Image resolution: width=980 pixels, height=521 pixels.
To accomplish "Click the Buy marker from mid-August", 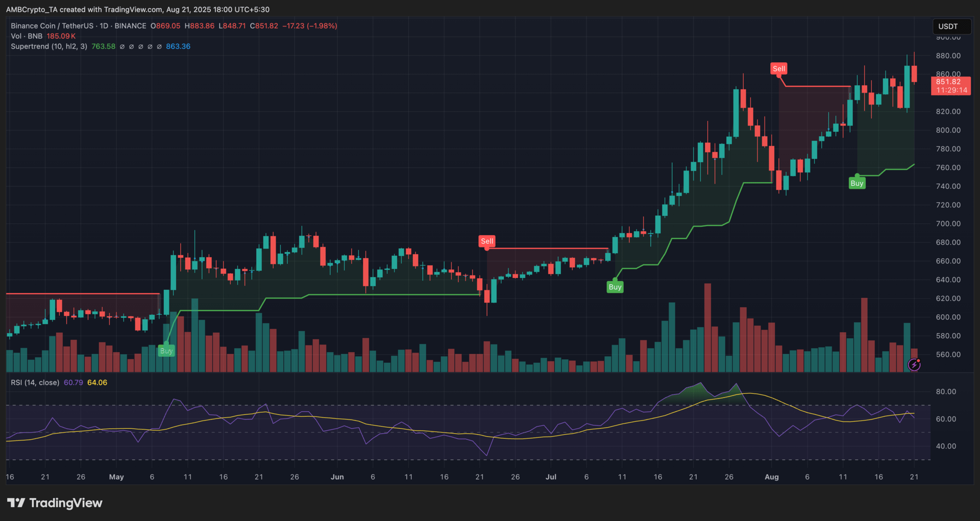I will click(857, 184).
